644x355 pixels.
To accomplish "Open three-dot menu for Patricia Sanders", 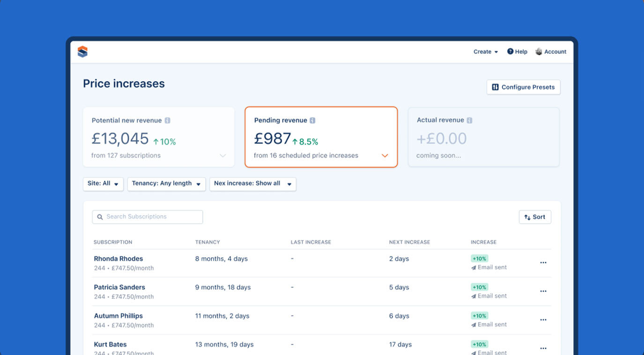I will [x=543, y=291].
